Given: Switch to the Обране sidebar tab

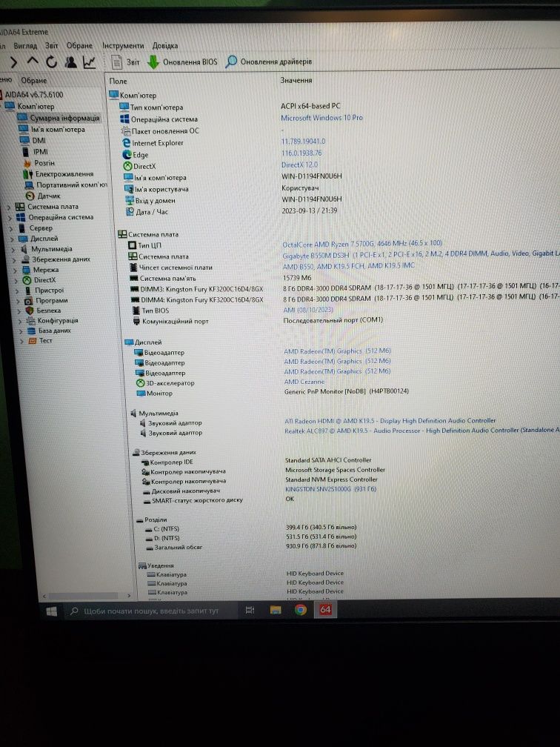Looking at the screenshot, I should pyautogui.click(x=34, y=81).
